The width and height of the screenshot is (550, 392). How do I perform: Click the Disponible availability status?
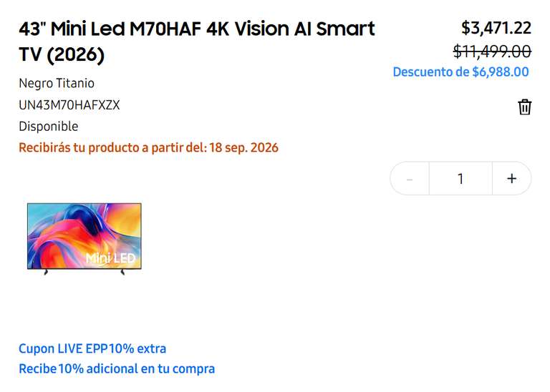point(49,127)
